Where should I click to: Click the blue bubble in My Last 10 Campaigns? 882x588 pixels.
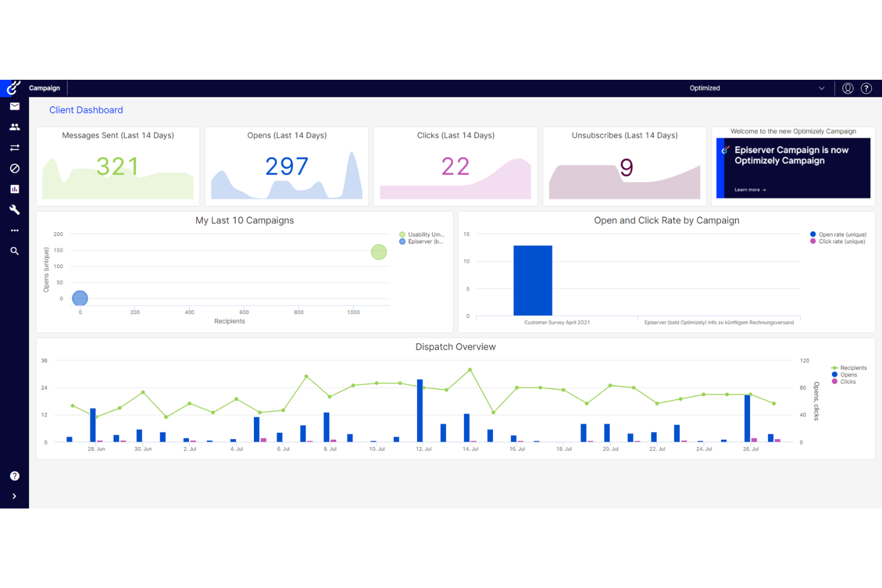tap(80, 298)
